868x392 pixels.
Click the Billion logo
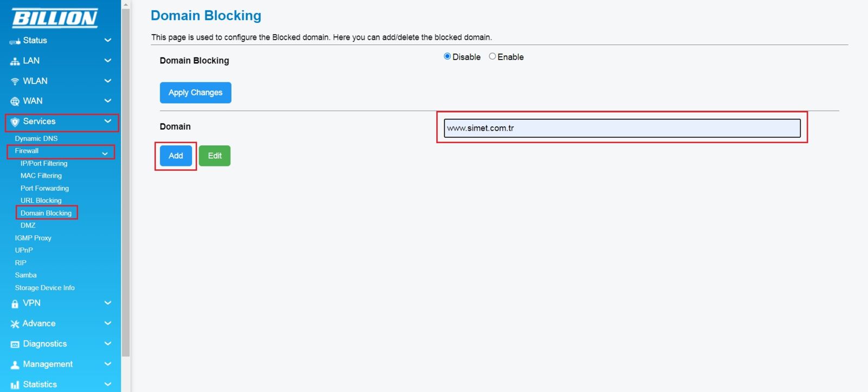[x=55, y=18]
